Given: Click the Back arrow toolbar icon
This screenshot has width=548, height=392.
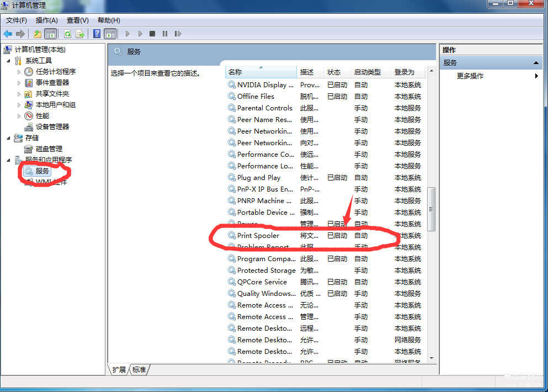Looking at the screenshot, I should (x=8, y=34).
